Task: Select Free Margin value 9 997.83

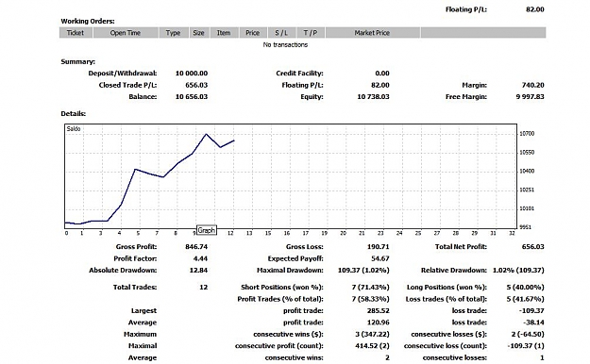Action: pyautogui.click(x=530, y=96)
